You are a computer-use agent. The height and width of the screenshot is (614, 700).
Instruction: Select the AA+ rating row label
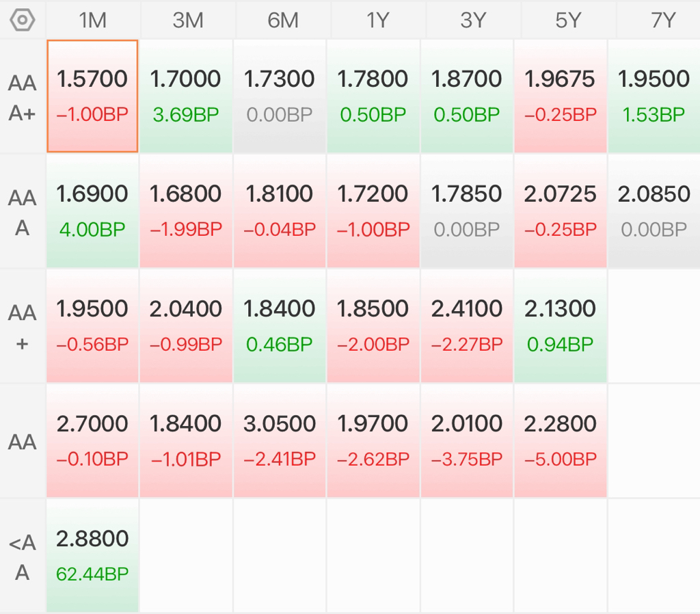23,326
